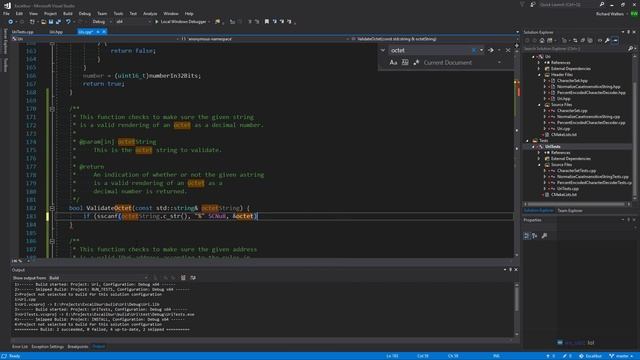
Task: Toggle Show All Files in Solution Explorer
Action: click(x=590, y=40)
